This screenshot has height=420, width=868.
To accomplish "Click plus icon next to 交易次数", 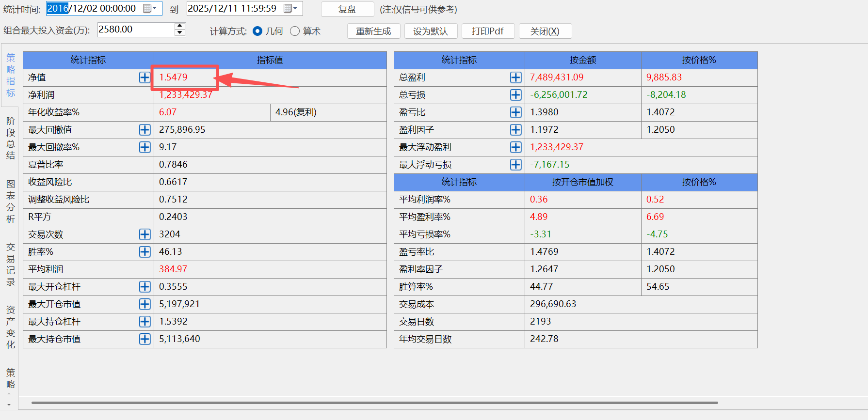I will click(145, 234).
